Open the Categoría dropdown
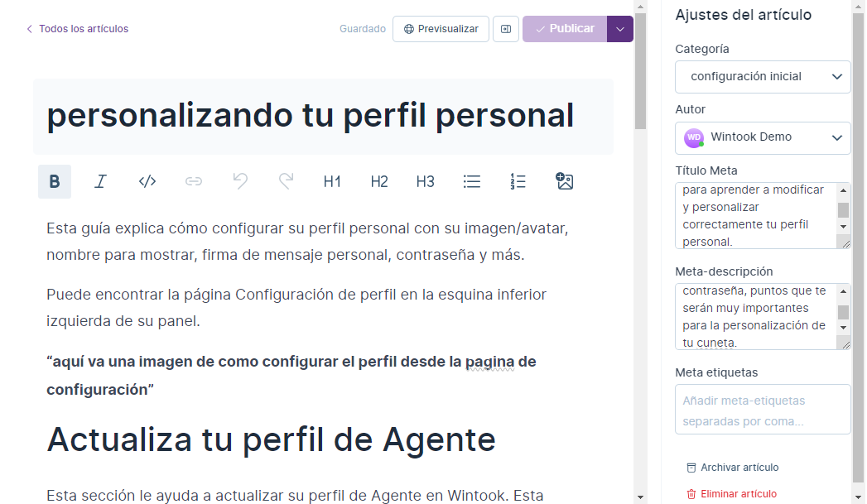 pos(763,77)
